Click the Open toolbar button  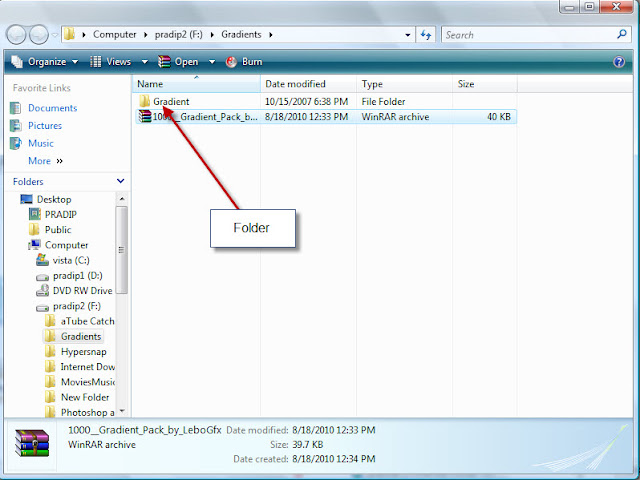[x=178, y=62]
